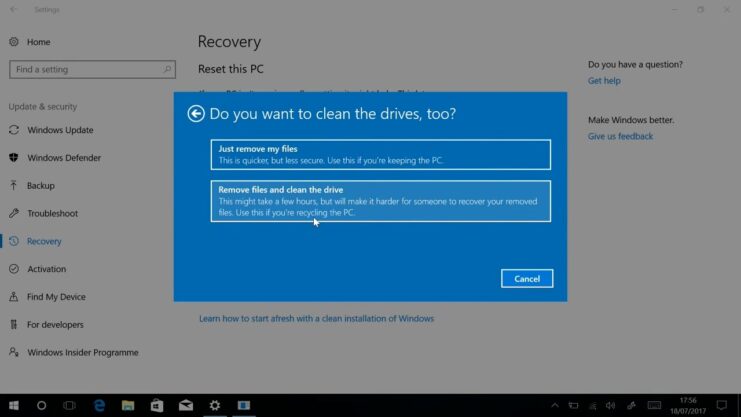Click the For developers icon
Image resolution: width=741 pixels, height=417 pixels.
click(14, 324)
